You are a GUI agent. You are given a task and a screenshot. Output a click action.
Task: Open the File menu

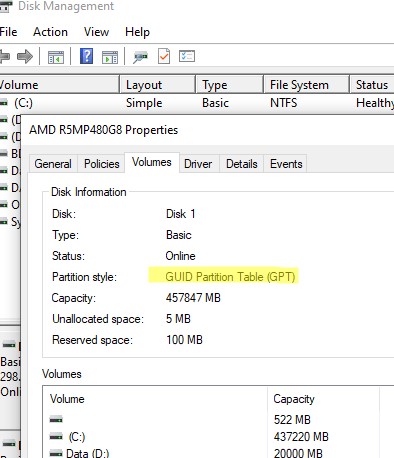(8, 32)
